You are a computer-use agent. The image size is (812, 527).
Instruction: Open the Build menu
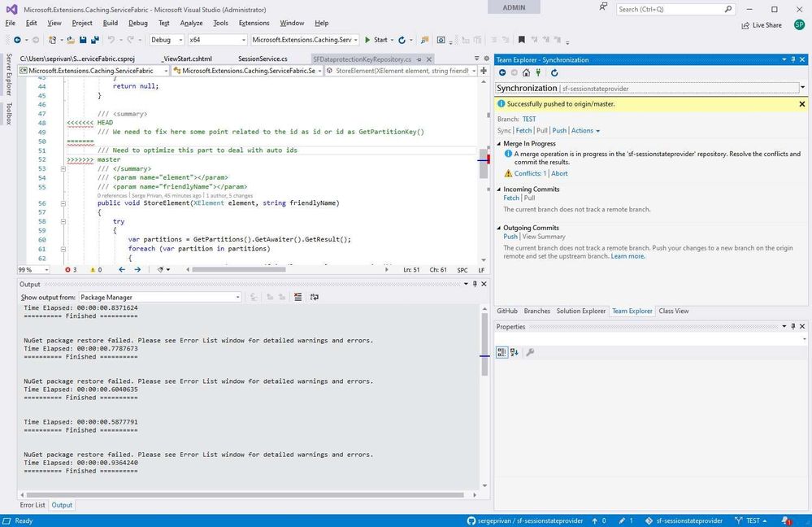[x=111, y=23]
